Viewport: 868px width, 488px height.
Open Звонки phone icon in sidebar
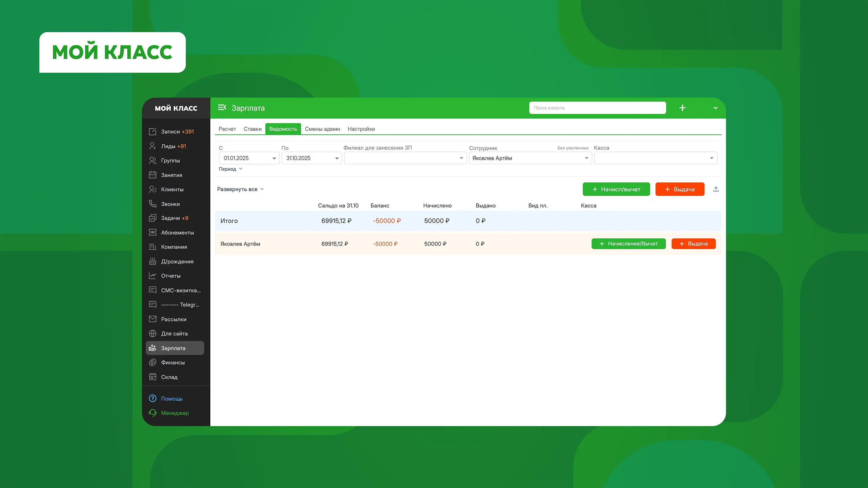coord(153,204)
